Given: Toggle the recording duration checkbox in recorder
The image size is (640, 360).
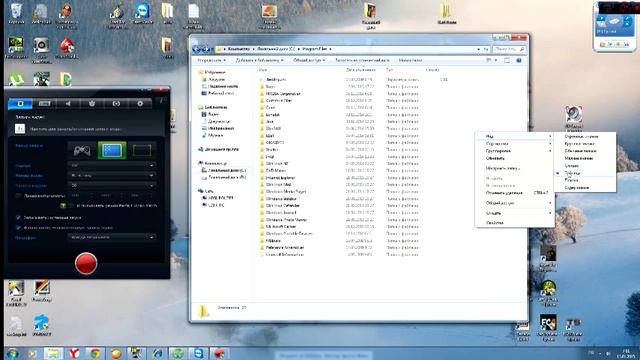Looking at the screenshot, I should (x=18, y=196).
